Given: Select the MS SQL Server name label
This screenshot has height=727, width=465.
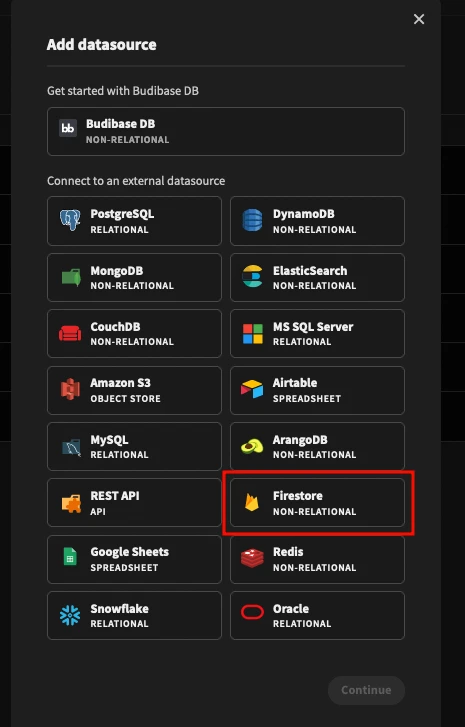Looking at the screenshot, I should [x=313, y=327].
